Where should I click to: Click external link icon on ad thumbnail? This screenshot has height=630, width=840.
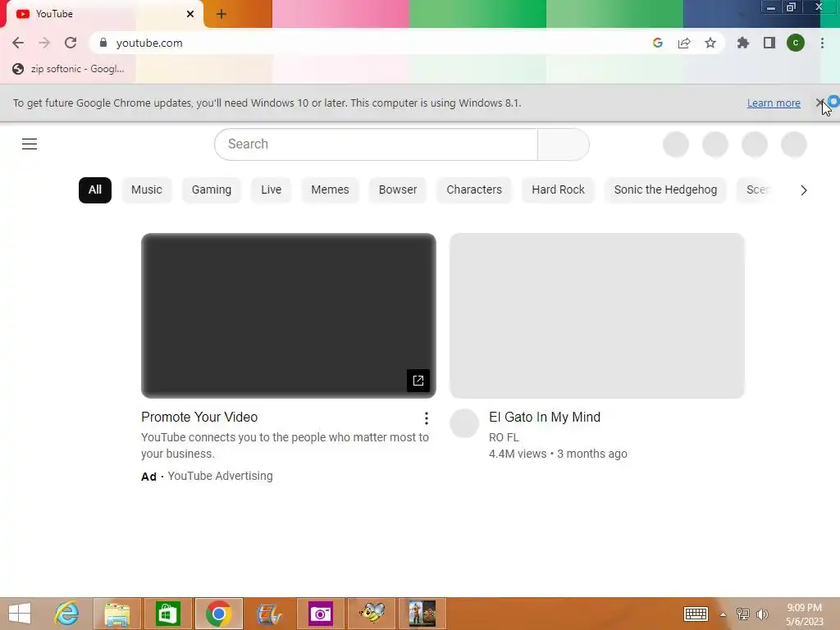(x=418, y=381)
